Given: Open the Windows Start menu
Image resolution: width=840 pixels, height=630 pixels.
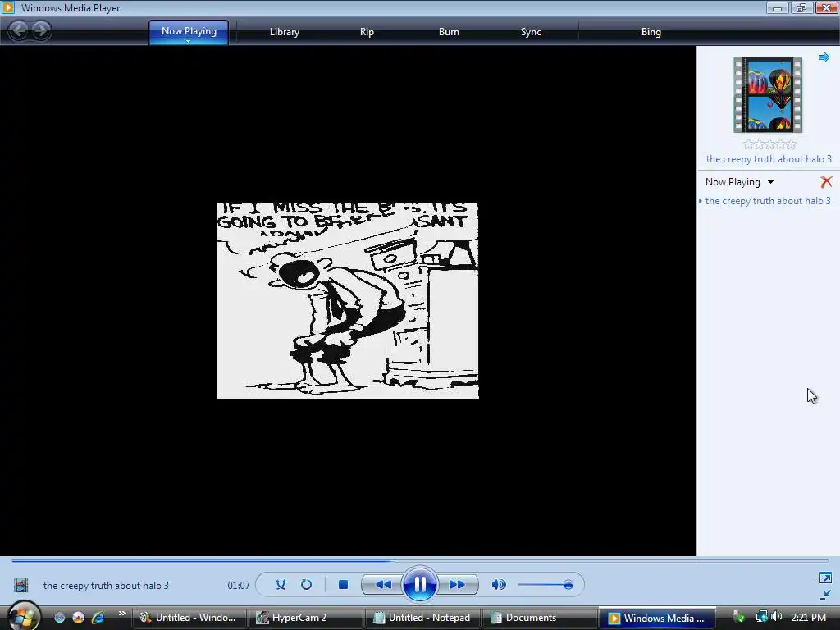Looking at the screenshot, I should pos(22,617).
